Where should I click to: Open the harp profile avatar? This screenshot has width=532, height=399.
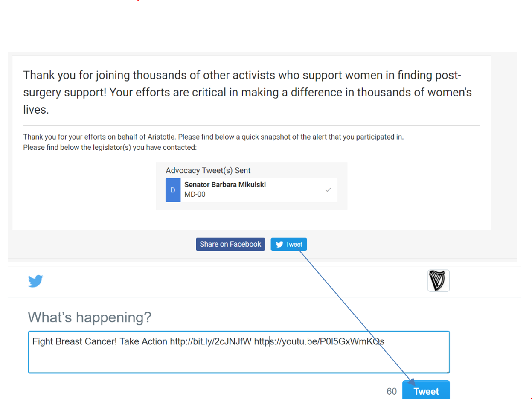[439, 281]
